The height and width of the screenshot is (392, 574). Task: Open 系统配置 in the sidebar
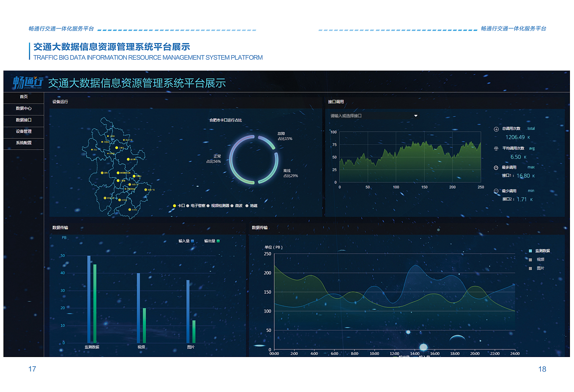tap(24, 143)
